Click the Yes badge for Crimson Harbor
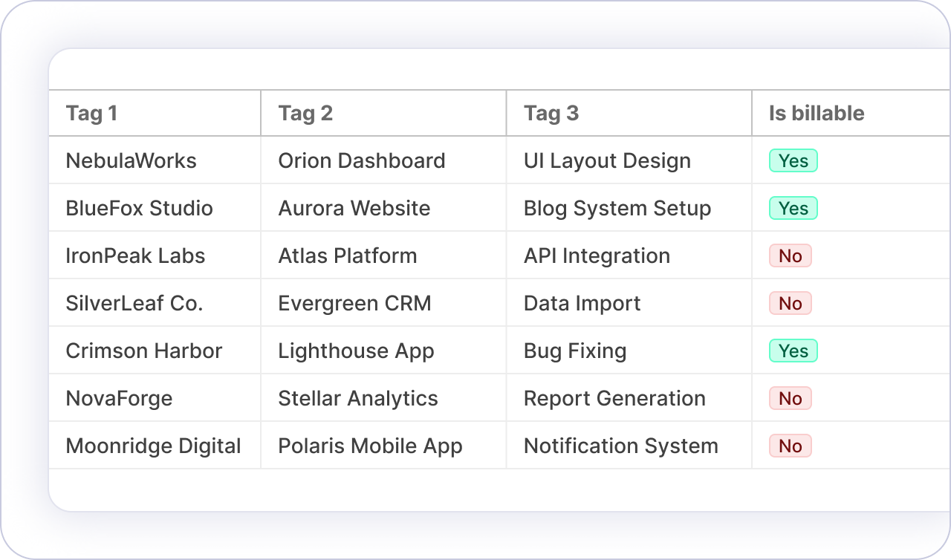The image size is (951, 560). (793, 351)
